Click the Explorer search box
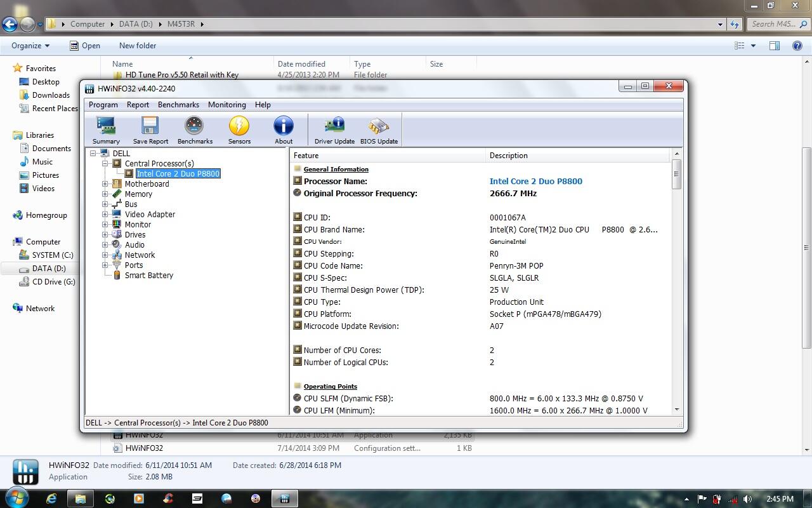The image size is (812, 508). (778, 24)
